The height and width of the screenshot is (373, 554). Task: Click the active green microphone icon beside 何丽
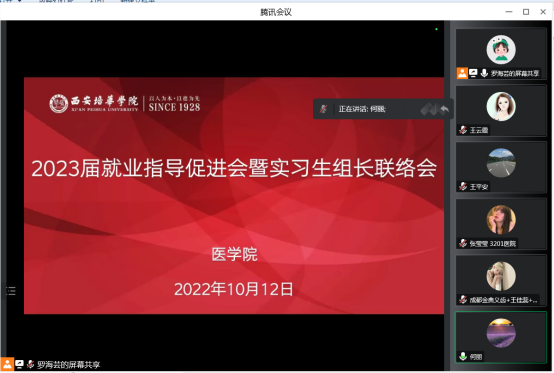pyautogui.click(x=463, y=356)
